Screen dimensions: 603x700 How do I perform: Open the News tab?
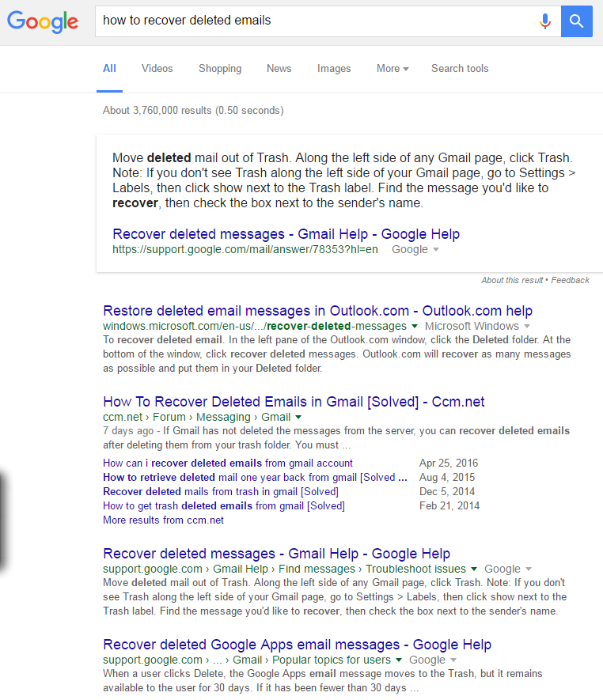(x=279, y=68)
